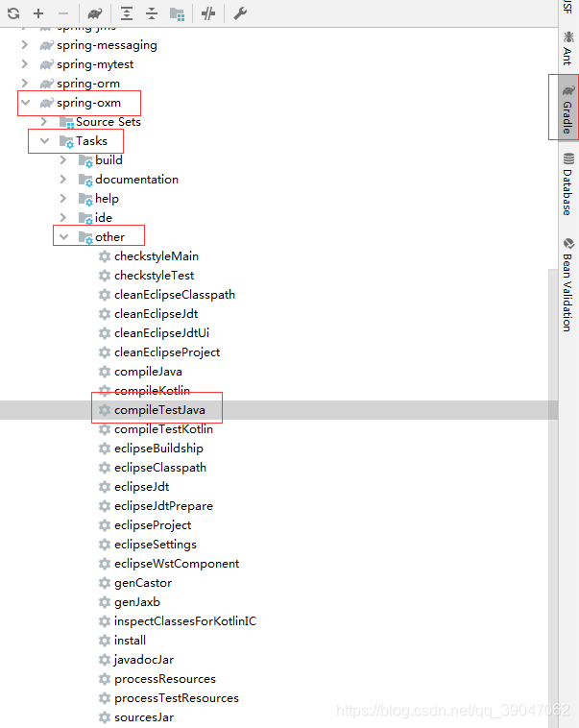Click the Execute Gradle Task elephant icon
This screenshot has height=728, width=579.
pos(95,13)
